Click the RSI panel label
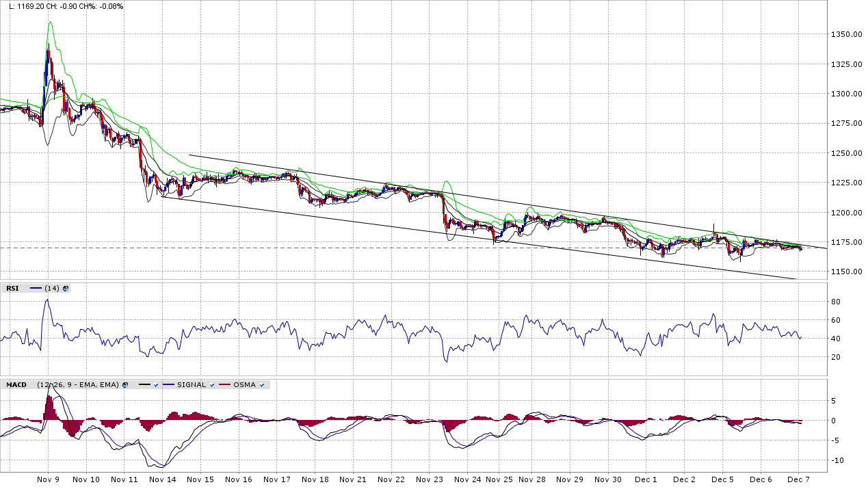 coord(12,289)
